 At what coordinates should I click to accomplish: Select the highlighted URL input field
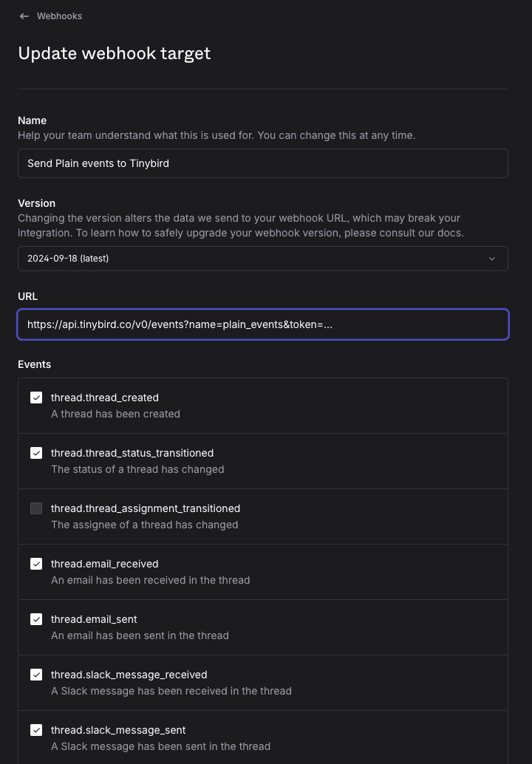click(262, 324)
